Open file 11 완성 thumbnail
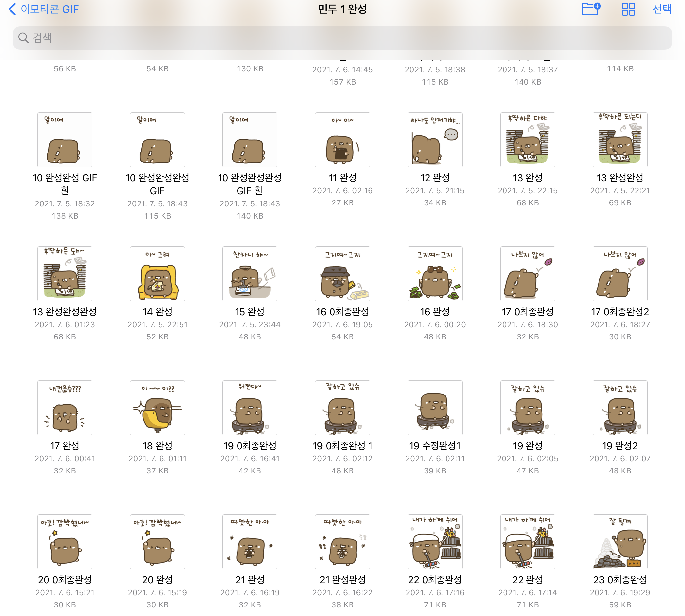The image size is (685, 616). [343, 140]
